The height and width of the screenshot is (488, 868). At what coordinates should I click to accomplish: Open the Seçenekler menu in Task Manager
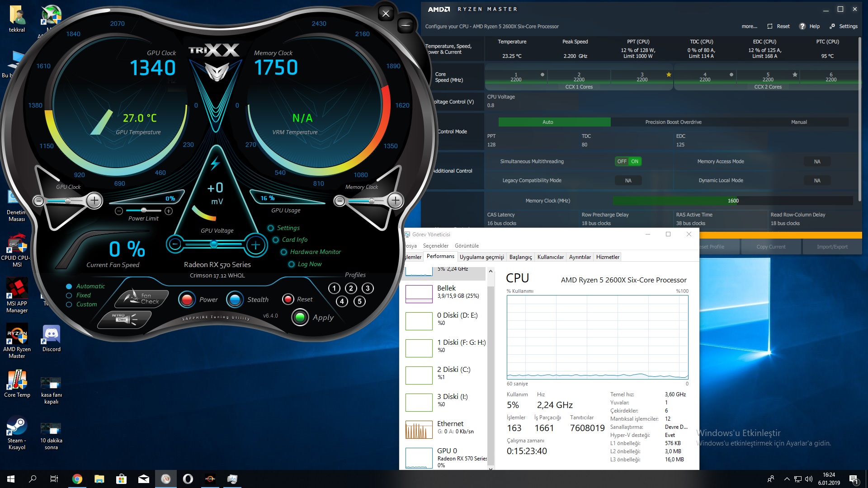coord(435,246)
